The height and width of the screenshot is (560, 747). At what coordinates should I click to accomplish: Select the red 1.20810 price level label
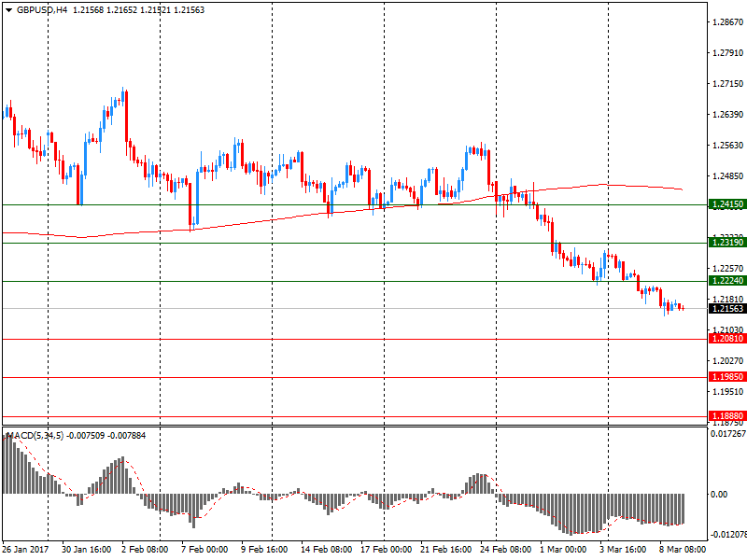[x=727, y=339]
